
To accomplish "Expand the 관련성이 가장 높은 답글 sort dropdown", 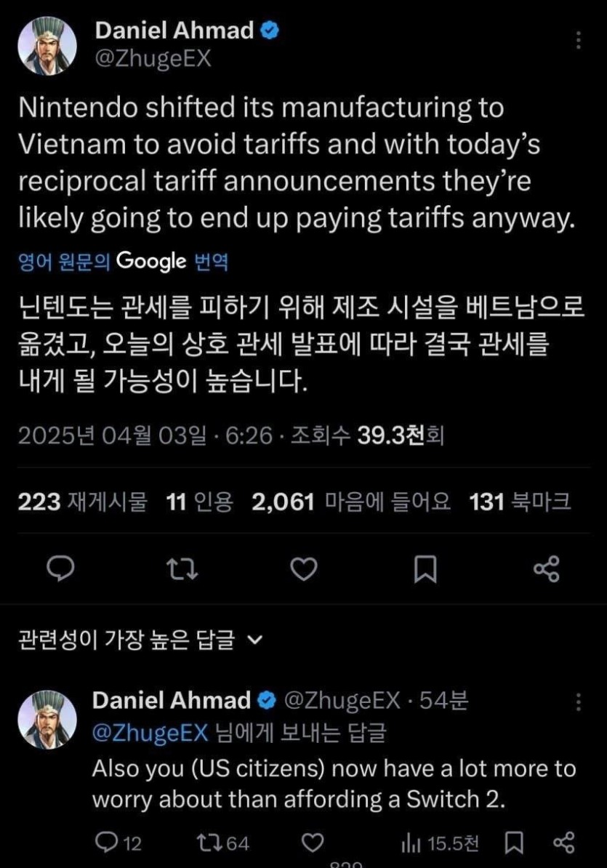I will [254, 640].
